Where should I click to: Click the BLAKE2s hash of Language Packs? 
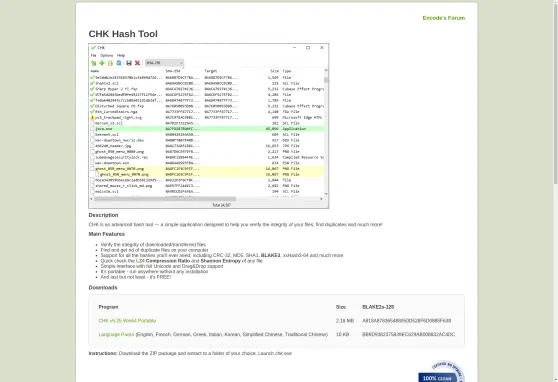click(x=409, y=334)
